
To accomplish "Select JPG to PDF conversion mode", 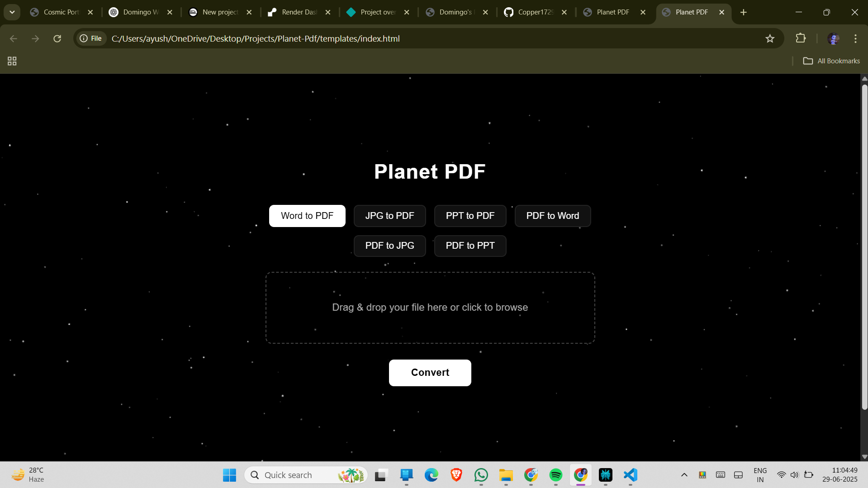I will [x=389, y=216].
